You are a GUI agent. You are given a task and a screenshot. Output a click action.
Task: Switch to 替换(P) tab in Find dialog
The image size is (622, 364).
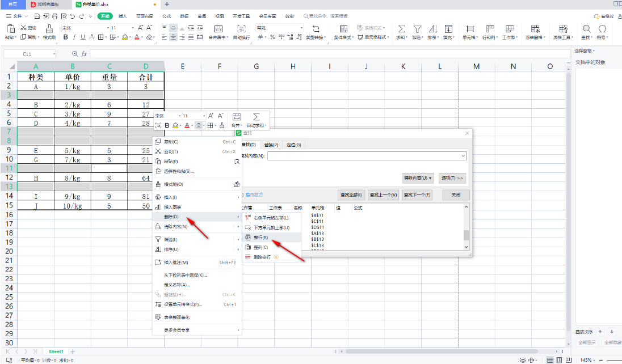pos(271,145)
